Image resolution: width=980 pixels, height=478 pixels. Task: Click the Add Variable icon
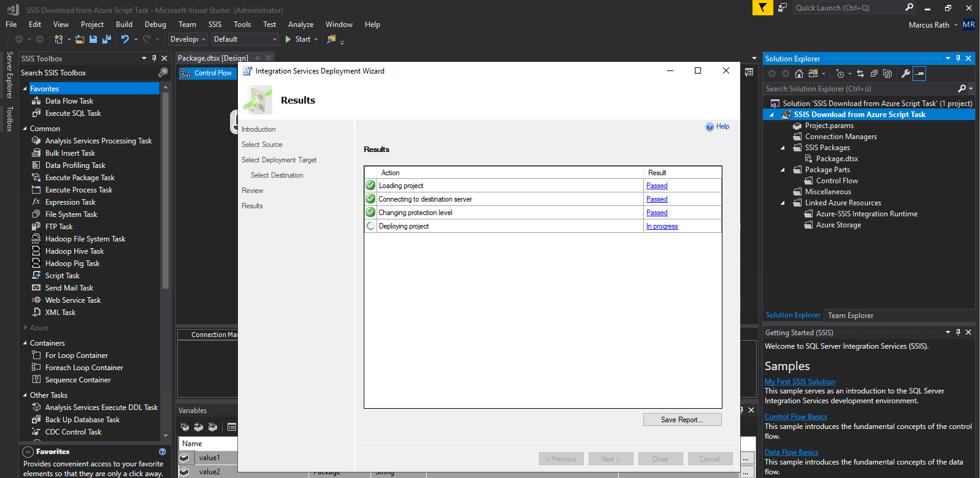(x=185, y=427)
